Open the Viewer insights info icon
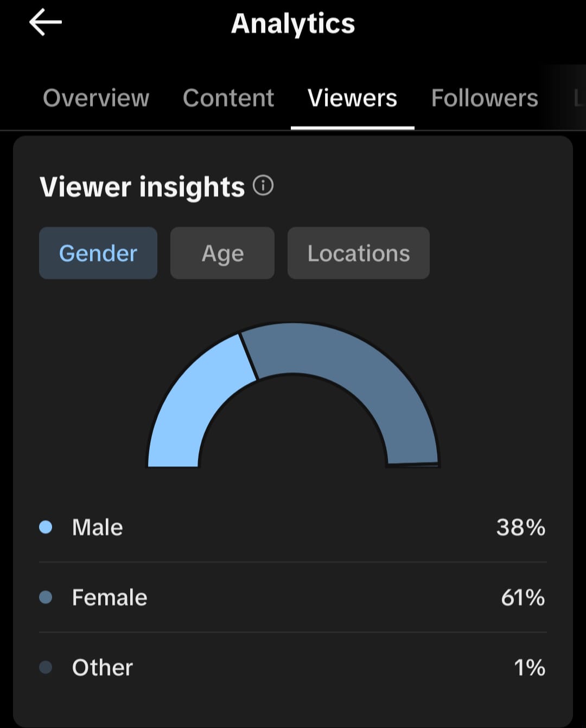The image size is (586, 728). [x=263, y=186]
